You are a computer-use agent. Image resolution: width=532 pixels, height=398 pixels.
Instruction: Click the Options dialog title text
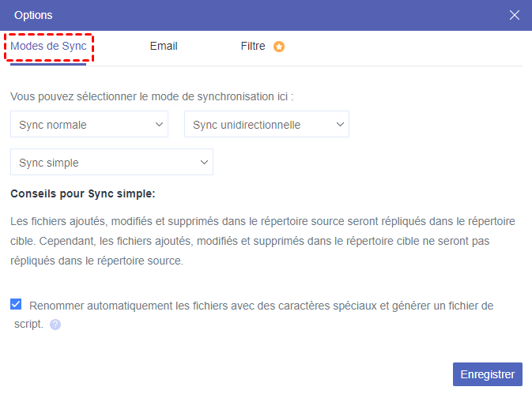(x=34, y=15)
